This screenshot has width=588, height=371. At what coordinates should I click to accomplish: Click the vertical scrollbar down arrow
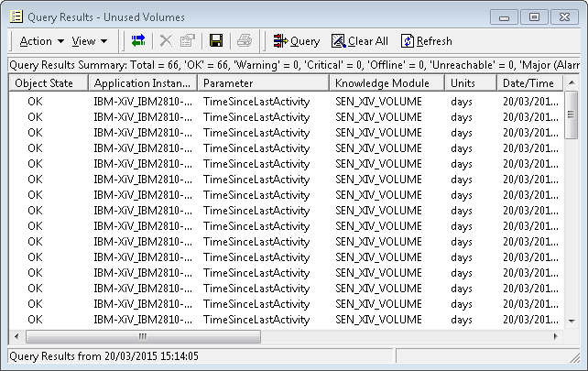572,321
